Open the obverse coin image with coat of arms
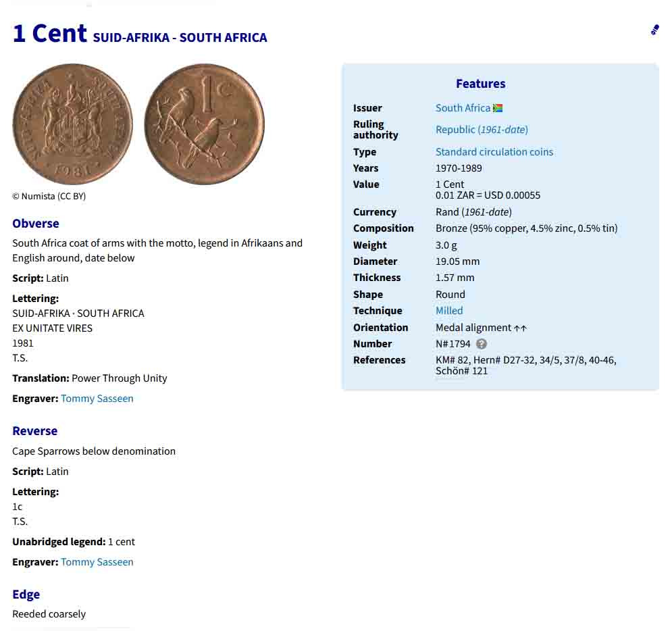 point(72,124)
